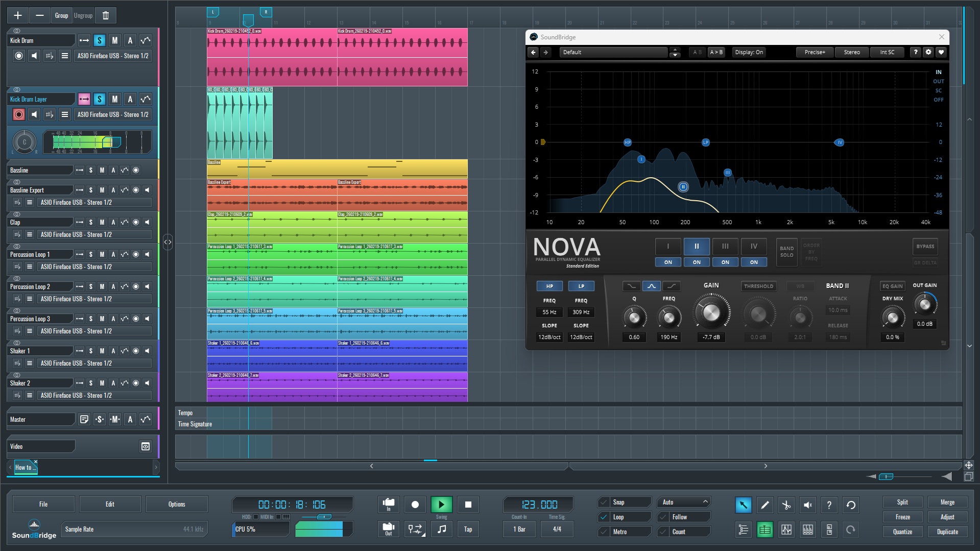Click the horizontal zoom slider handle
Screen dimensions: 980x551
point(886,476)
